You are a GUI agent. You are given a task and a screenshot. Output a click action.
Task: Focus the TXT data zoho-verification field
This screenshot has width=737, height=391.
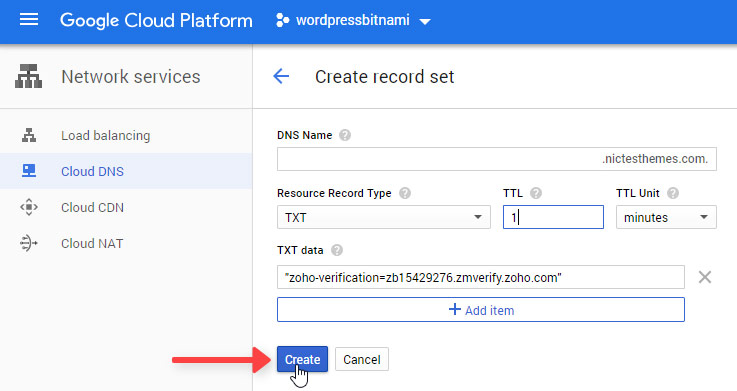pos(481,277)
